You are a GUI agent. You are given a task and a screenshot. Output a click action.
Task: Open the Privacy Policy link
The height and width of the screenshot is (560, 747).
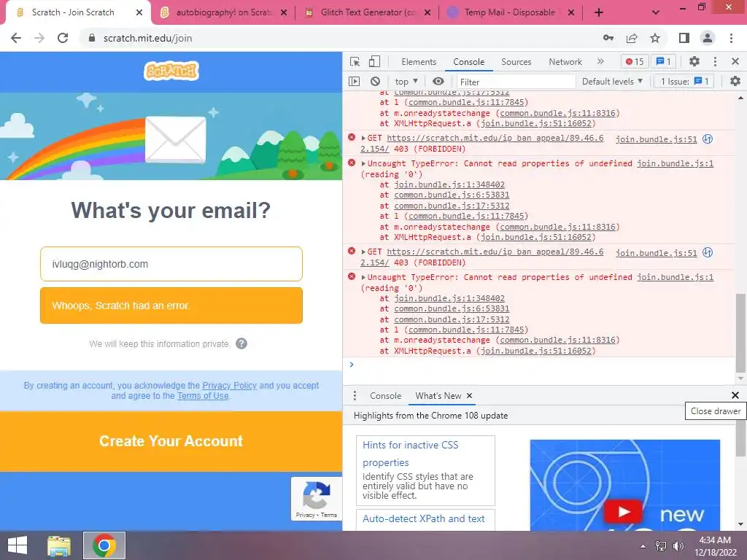pos(229,385)
